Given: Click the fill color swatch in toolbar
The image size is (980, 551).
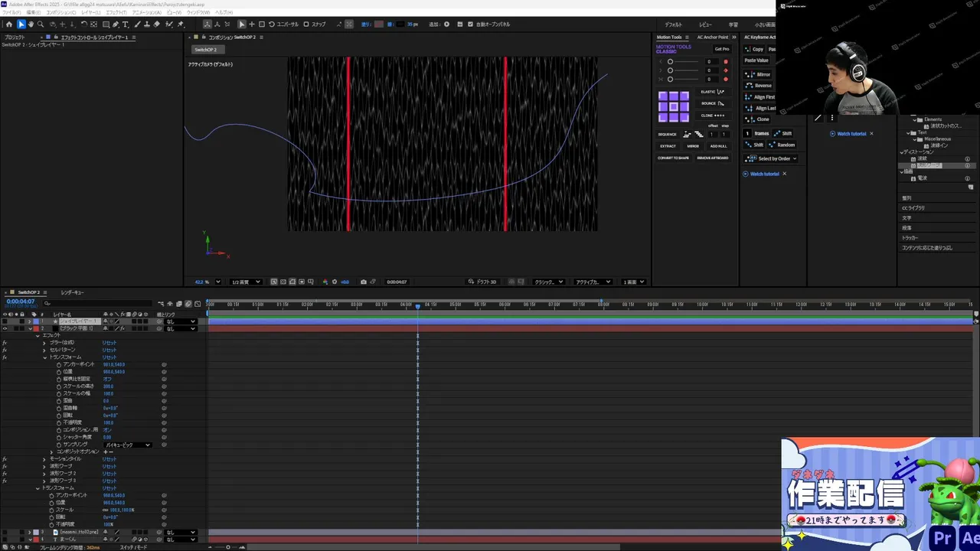Looking at the screenshot, I should pyautogui.click(x=378, y=24).
